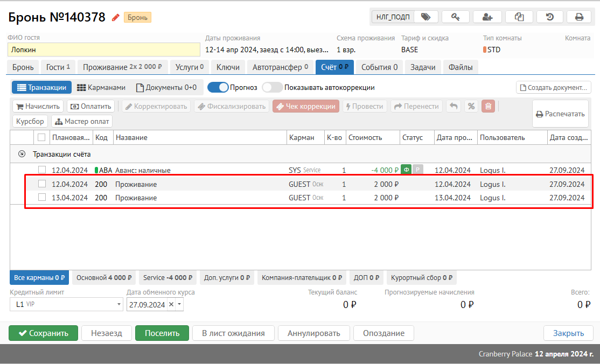This screenshot has width=600, height=364.
Task: Click the tags icon button in header
Action: (425, 17)
